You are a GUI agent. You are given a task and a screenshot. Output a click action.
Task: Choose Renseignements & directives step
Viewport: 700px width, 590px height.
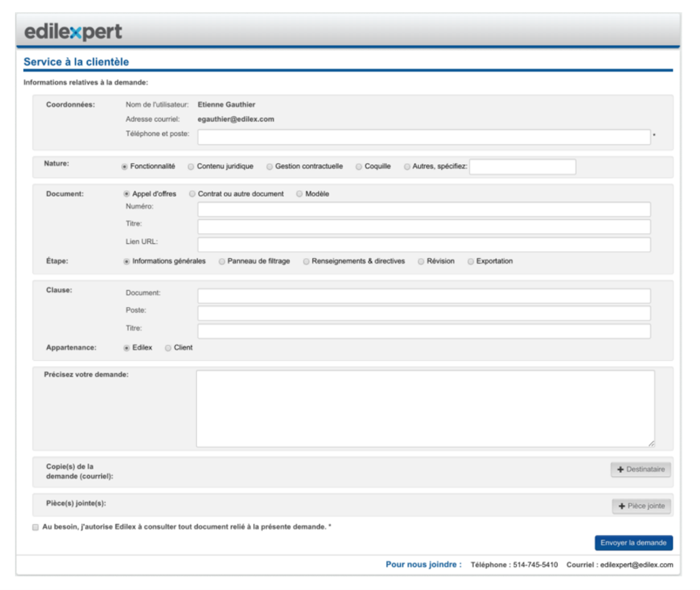tap(306, 262)
